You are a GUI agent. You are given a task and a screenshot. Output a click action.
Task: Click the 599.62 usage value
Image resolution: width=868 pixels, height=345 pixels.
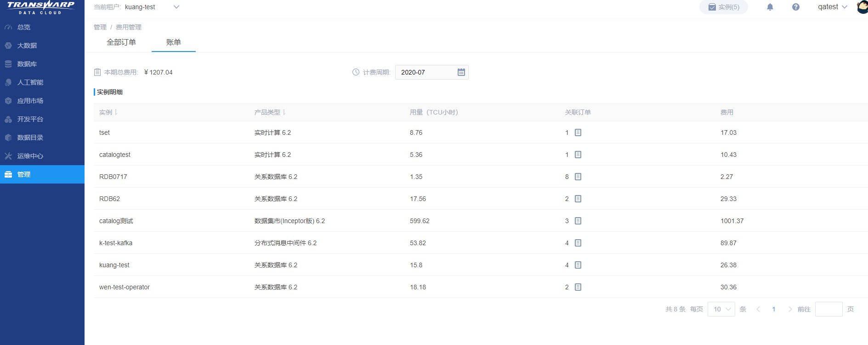420,221
